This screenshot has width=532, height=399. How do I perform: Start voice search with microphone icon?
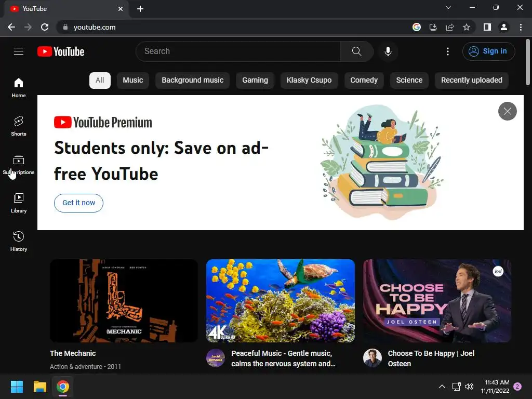click(388, 51)
